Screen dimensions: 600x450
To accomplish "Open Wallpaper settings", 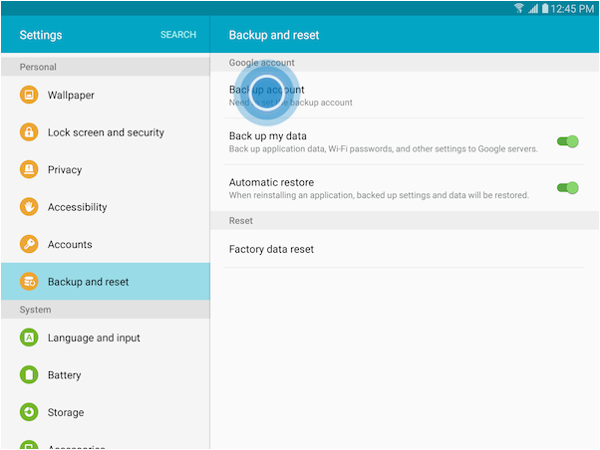I will click(105, 95).
